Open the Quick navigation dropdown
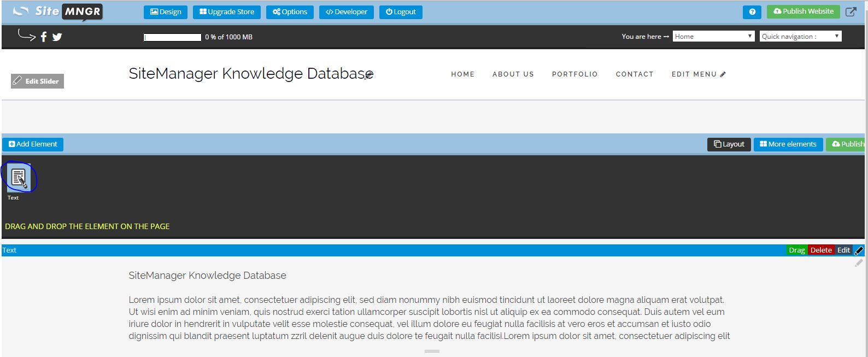 (801, 36)
